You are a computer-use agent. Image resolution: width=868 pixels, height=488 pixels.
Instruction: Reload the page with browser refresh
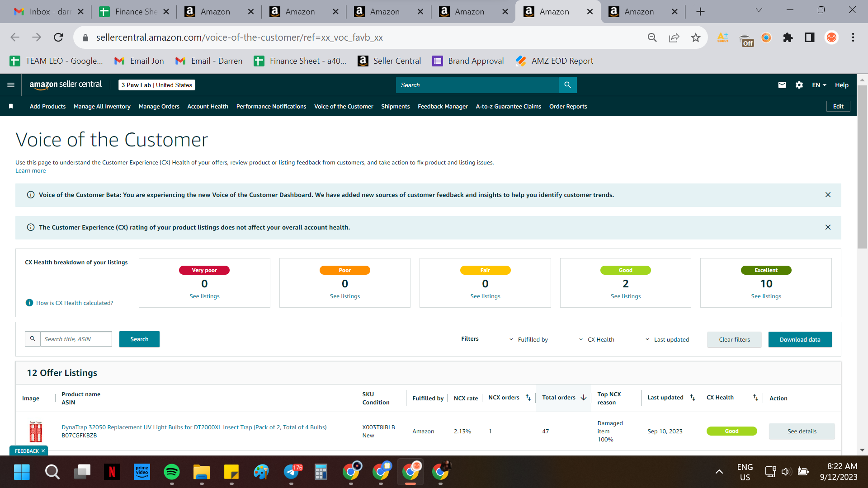click(58, 37)
